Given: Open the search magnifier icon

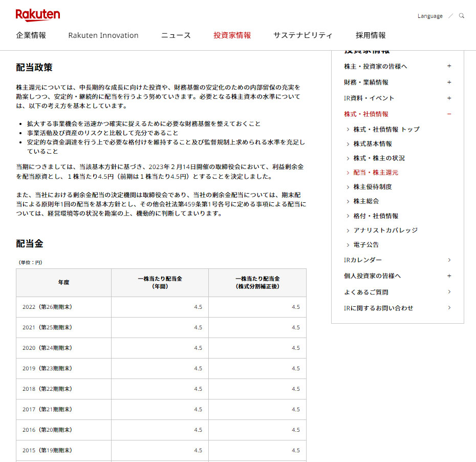Looking at the screenshot, I should [462, 16].
